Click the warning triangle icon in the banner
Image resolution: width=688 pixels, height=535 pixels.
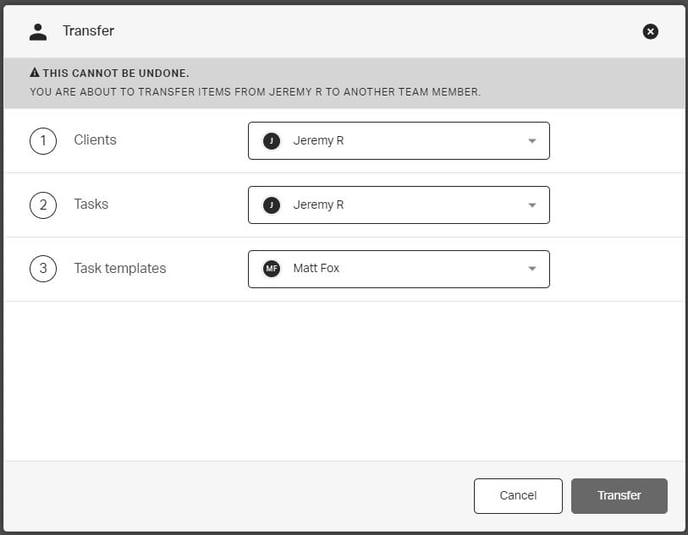(x=34, y=73)
